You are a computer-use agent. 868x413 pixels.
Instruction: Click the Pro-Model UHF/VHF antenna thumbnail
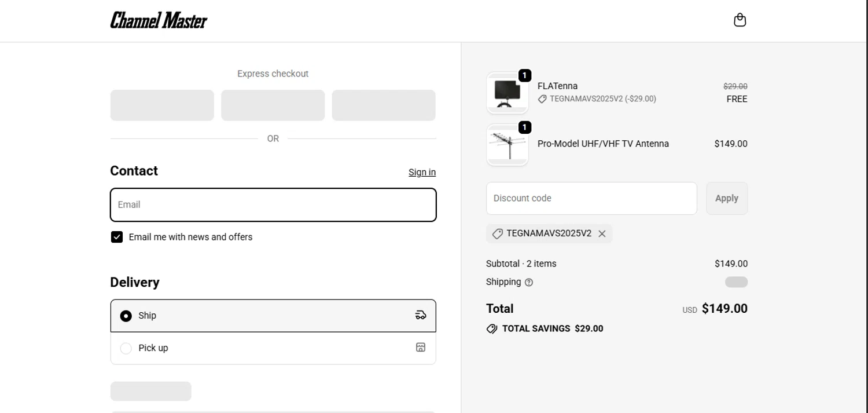click(x=507, y=145)
